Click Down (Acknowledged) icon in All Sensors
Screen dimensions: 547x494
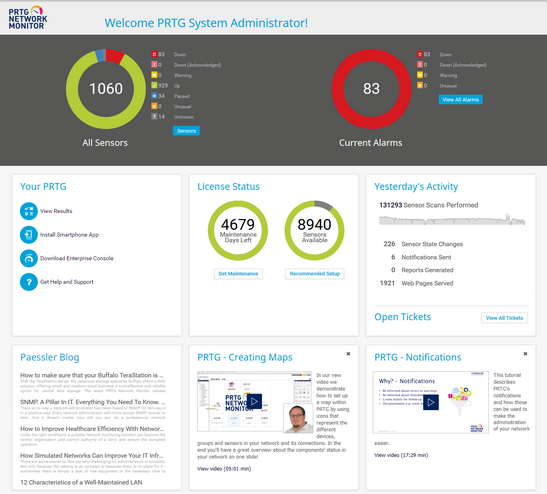click(x=154, y=65)
